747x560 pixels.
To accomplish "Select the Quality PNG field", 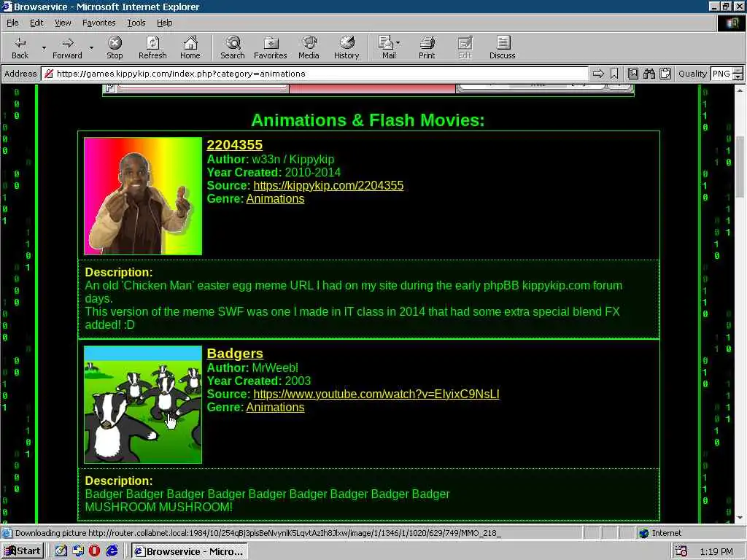I will pyautogui.click(x=721, y=74).
